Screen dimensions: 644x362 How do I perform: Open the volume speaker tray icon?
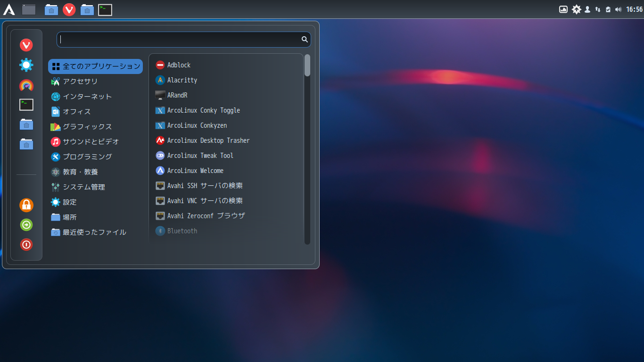(x=619, y=9)
